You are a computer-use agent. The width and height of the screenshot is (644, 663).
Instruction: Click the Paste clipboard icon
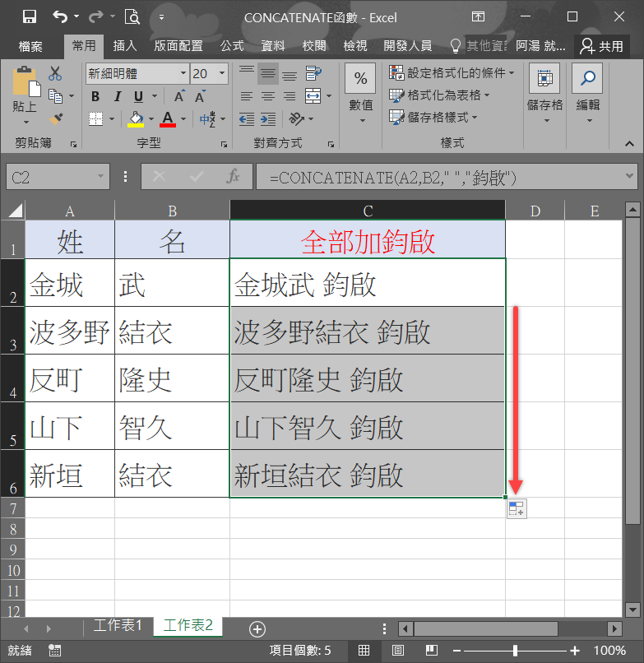tap(26, 81)
